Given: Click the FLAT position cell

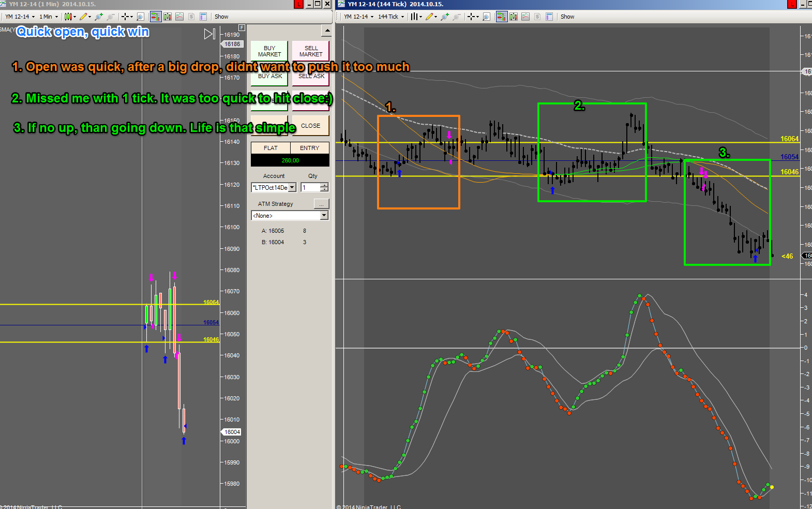Looking at the screenshot, I should (x=270, y=148).
